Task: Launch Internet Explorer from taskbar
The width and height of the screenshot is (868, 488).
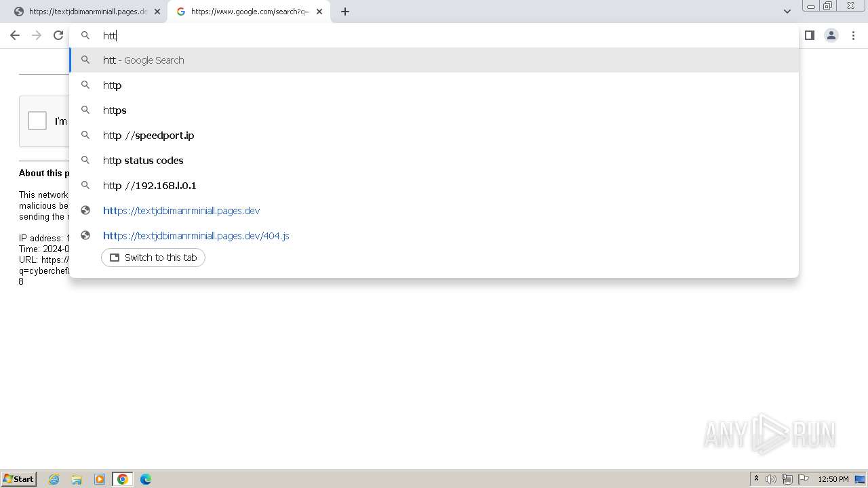Action: pyautogui.click(x=54, y=479)
